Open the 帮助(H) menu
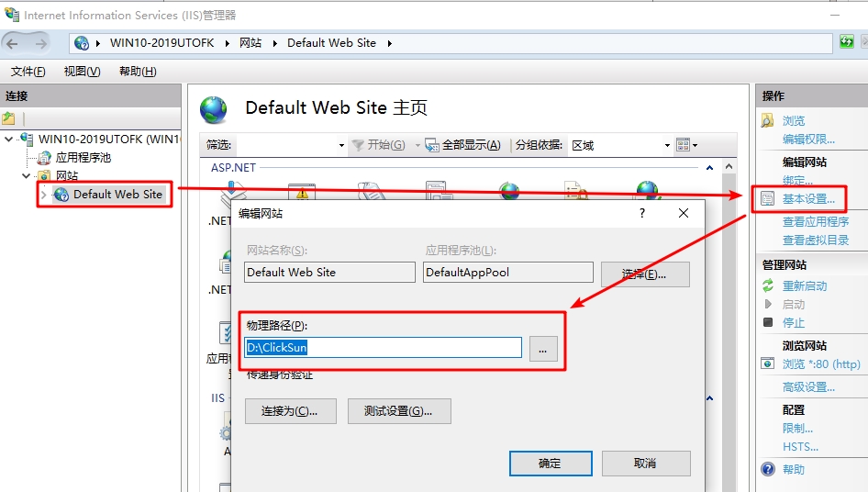 pyautogui.click(x=138, y=72)
